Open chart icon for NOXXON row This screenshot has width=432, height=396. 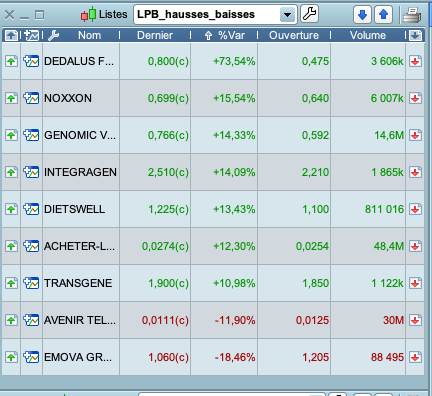pos(31,98)
